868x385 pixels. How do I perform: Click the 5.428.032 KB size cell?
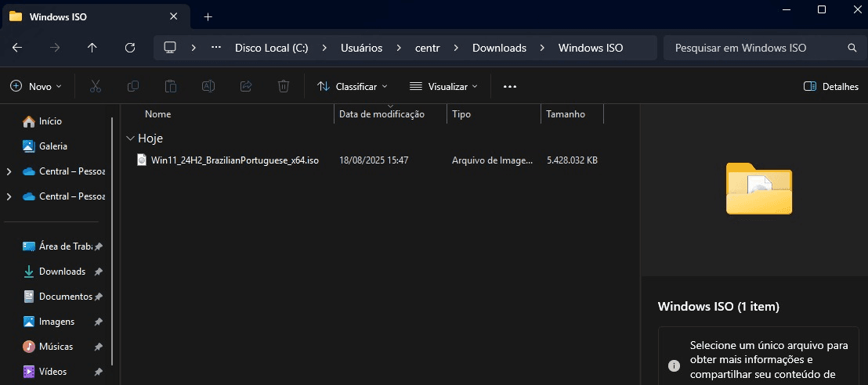(x=572, y=160)
